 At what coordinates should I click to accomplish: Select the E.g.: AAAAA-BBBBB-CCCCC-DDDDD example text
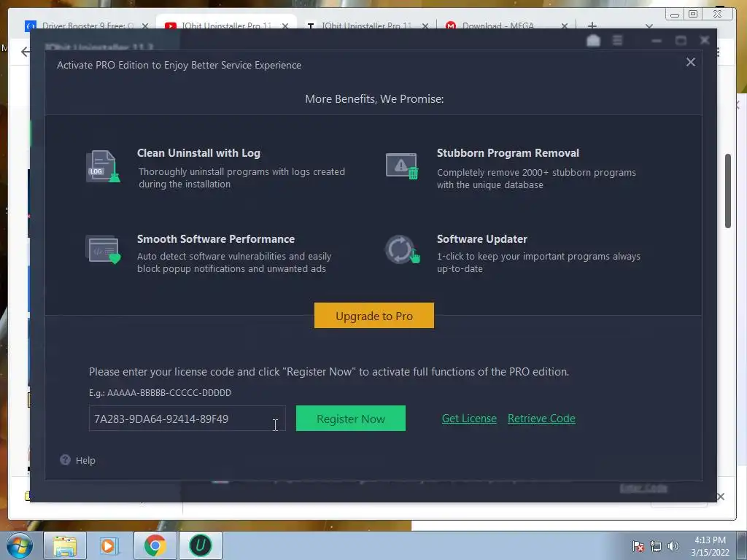[160, 393]
